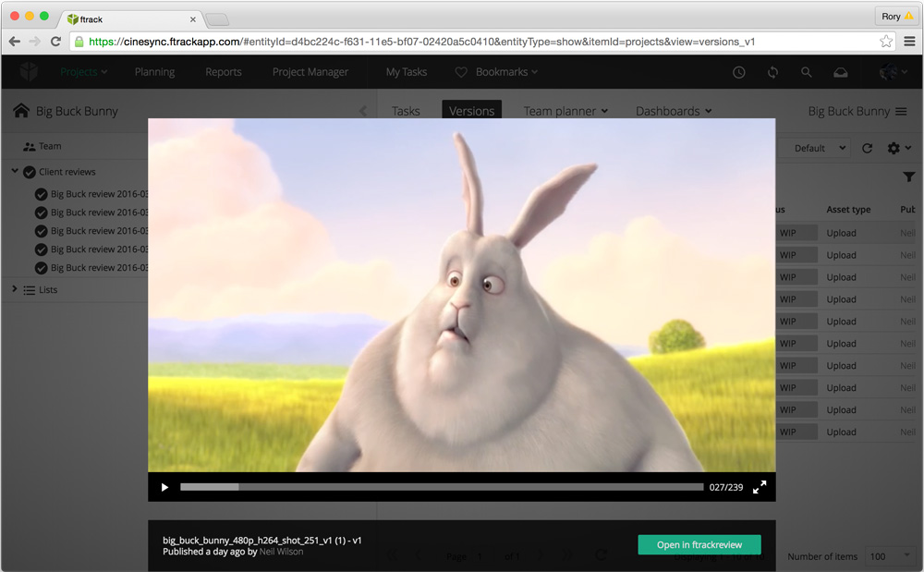This screenshot has height=572, width=924.
Task: Click the Bookmarks heart icon
Action: pyautogui.click(x=461, y=72)
